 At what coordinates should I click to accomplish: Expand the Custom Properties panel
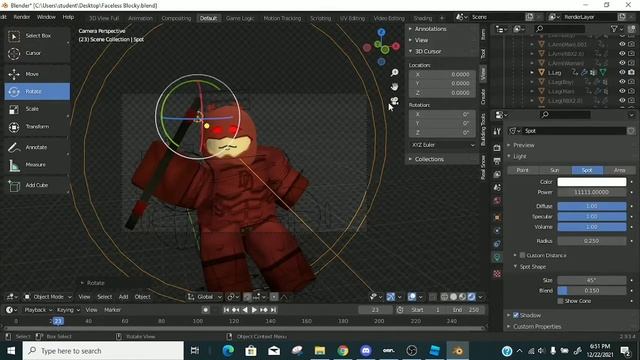pyautogui.click(x=537, y=327)
